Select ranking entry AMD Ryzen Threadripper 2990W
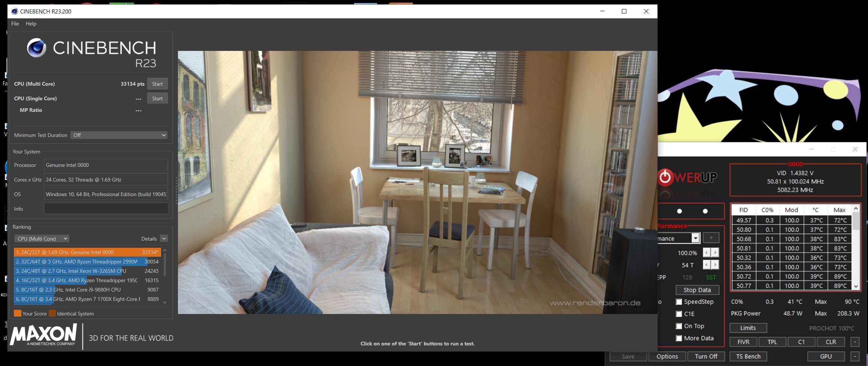 (87, 262)
